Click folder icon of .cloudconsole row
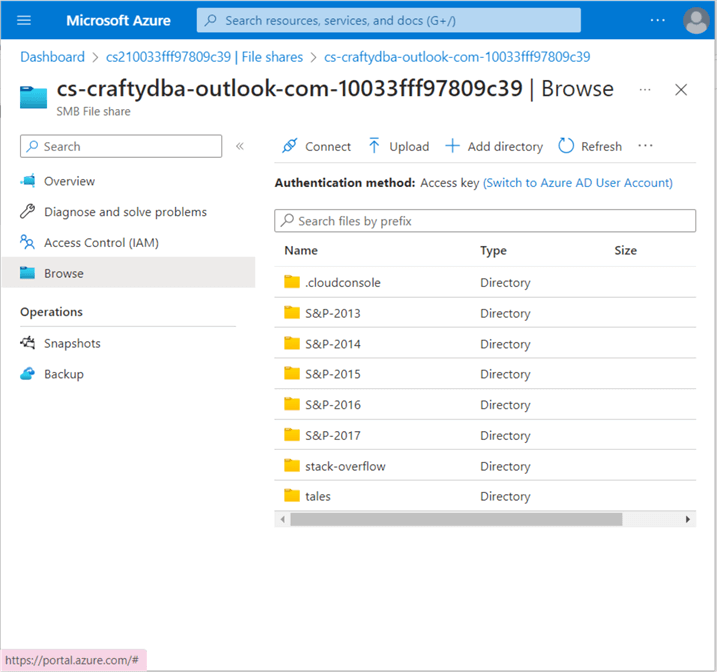 [292, 282]
